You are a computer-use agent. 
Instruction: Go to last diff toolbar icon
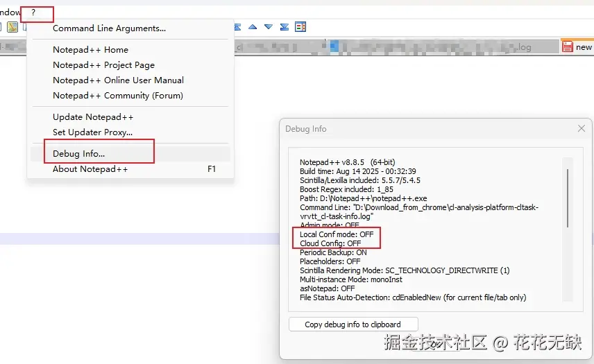pos(284,27)
